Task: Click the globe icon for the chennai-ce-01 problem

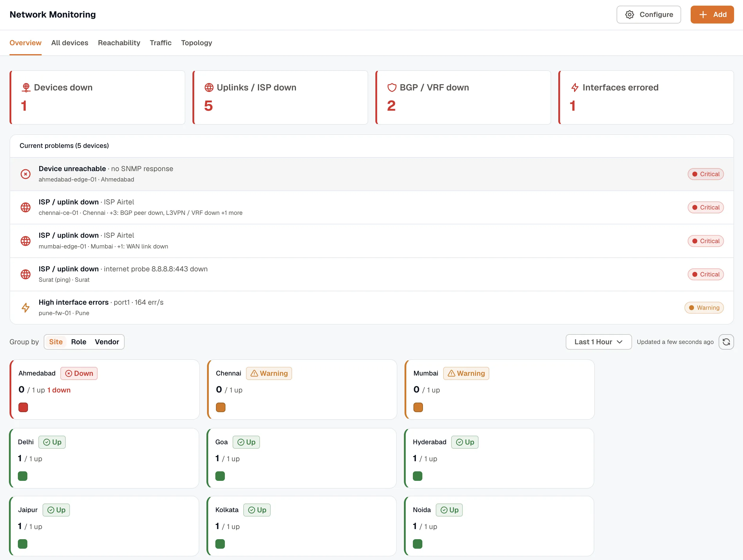Action: [x=26, y=207]
